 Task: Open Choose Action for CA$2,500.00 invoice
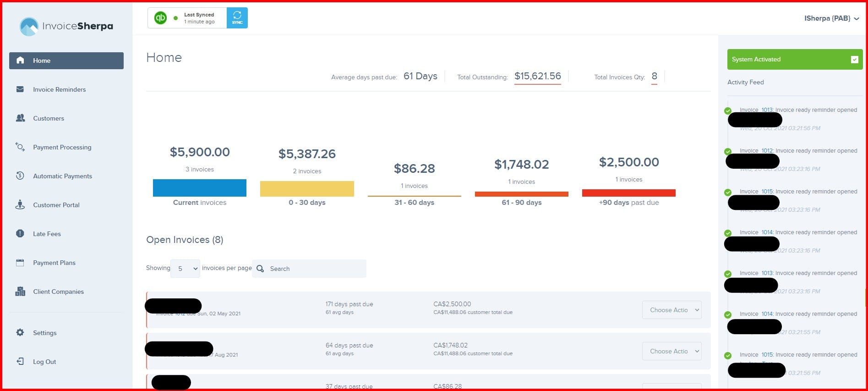click(x=672, y=310)
